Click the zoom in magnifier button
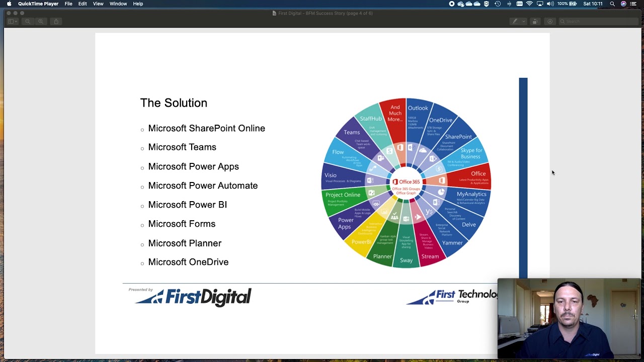The height and width of the screenshot is (362, 644). click(x=41, y=21)
